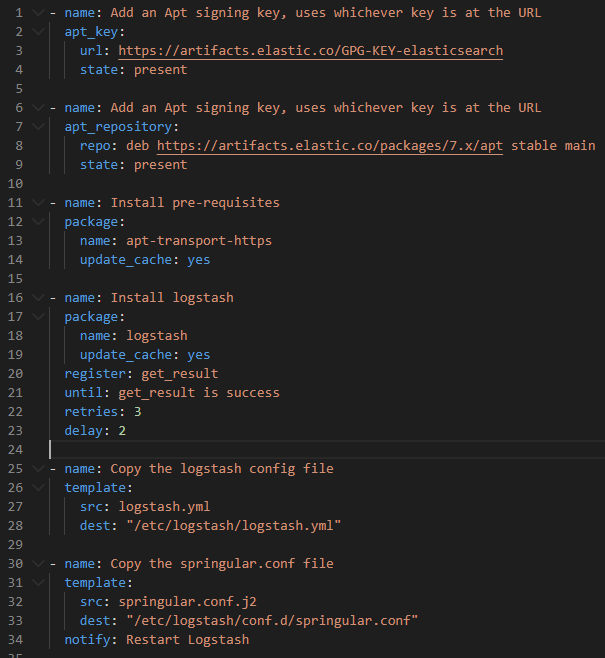This screenshot has height=658, width=605.
Task: Collapse the apt_repository block on line 7
Action: [38, 127]
